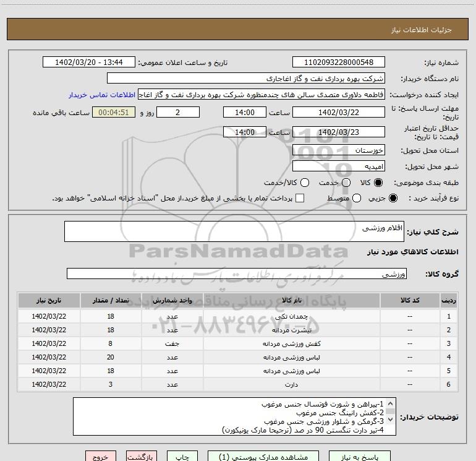The height and width of the screenshot is (461, 476).
Task: Click the remaining time 00:04:51 field
Action: point(114,112)
